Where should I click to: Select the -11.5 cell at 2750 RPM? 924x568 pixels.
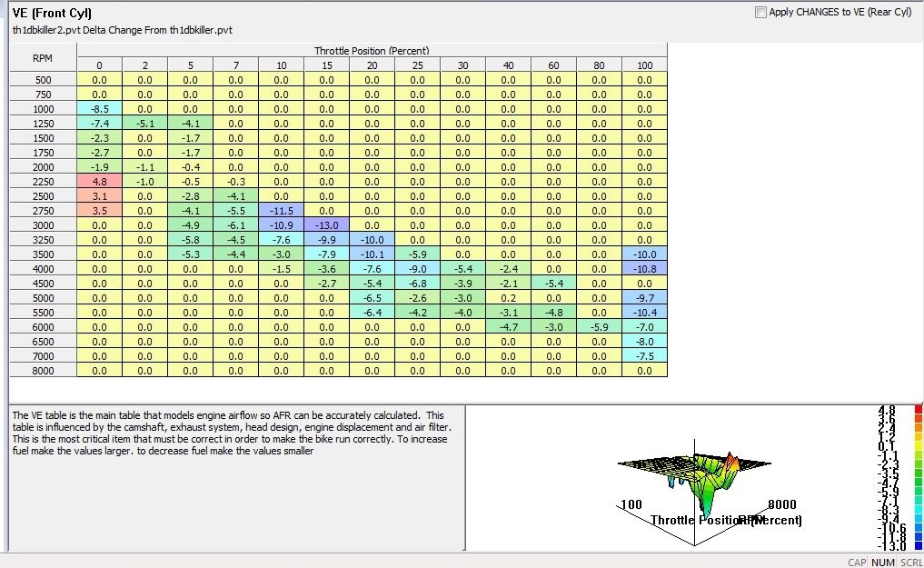coord(282,210)
